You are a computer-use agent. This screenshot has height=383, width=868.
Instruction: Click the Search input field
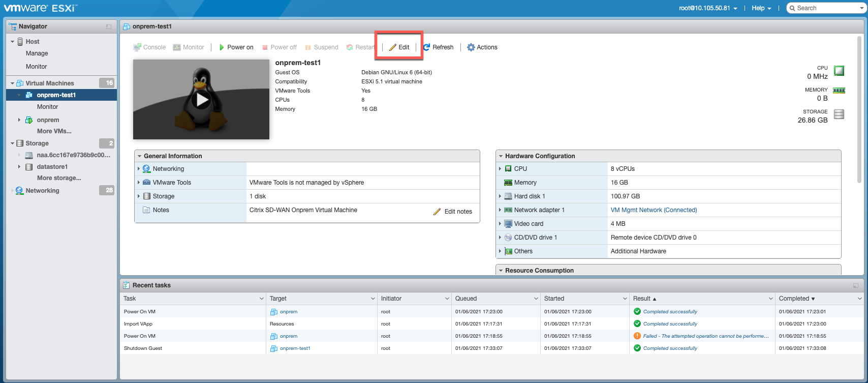[825, 8]
